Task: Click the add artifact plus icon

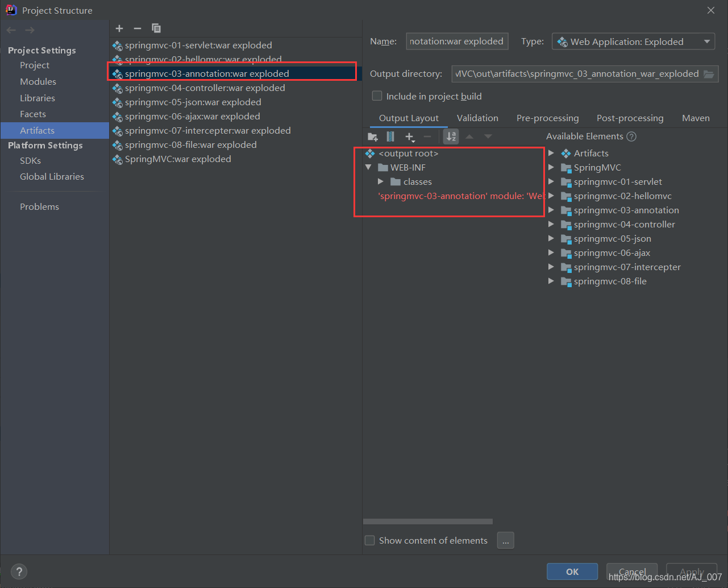Action: tap(119, 28)
